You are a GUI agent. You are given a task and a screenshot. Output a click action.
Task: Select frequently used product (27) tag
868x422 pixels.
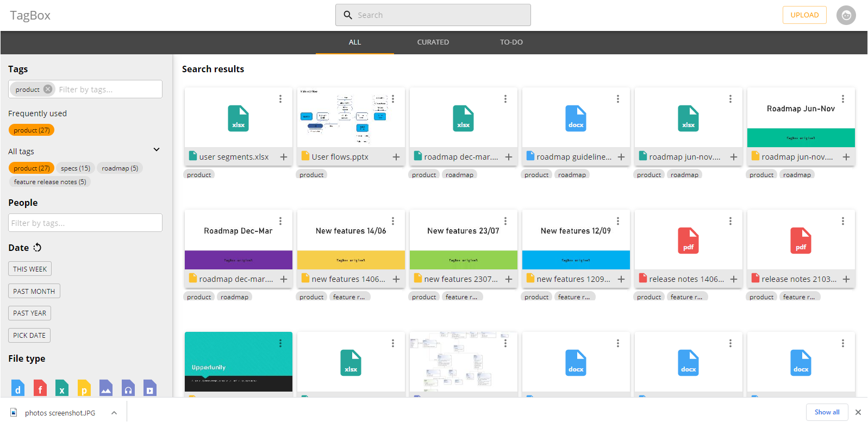pyautogui.click(x=32, y=130)
